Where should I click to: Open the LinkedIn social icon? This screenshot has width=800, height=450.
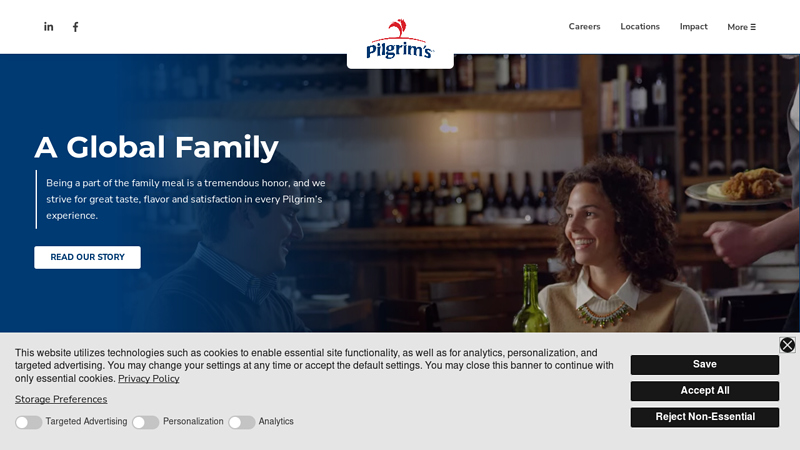tap(48, 27)
